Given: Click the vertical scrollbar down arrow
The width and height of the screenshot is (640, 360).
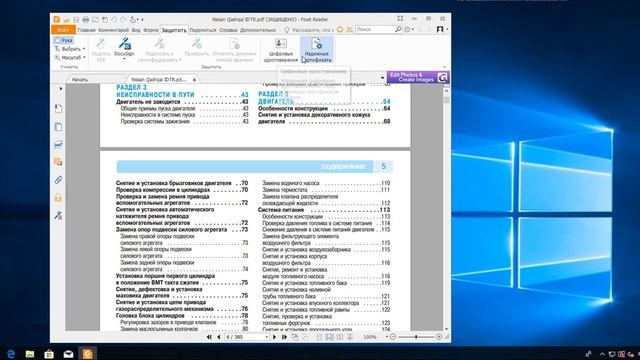Looking at the screenshot, I should tap(446, 329).
